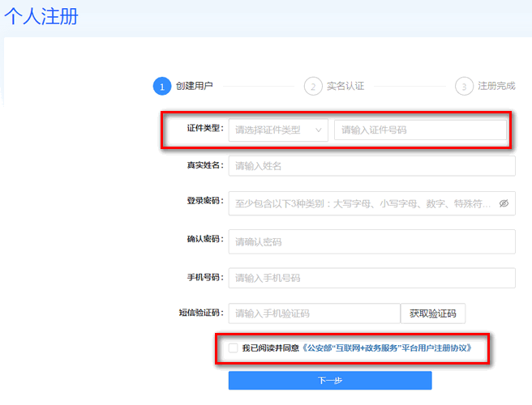Click the 下一步 next step button
This screenshot has width=532, height=405.
[330, 380]
